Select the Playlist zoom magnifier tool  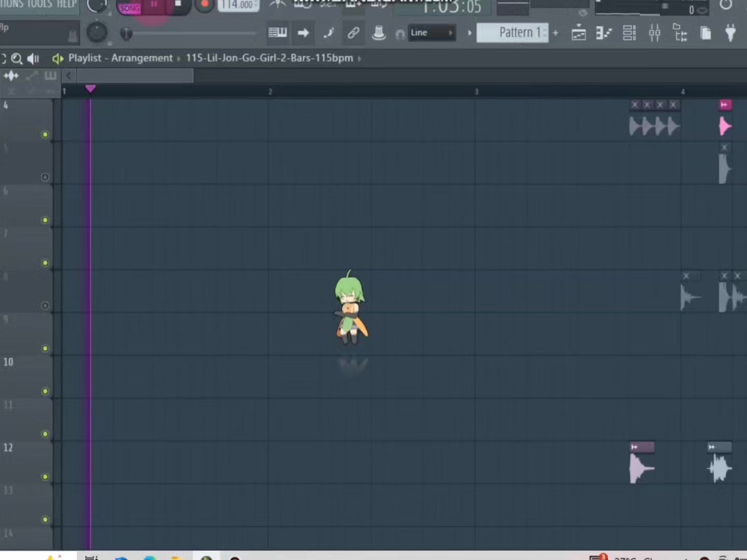[x=17, y=59]
